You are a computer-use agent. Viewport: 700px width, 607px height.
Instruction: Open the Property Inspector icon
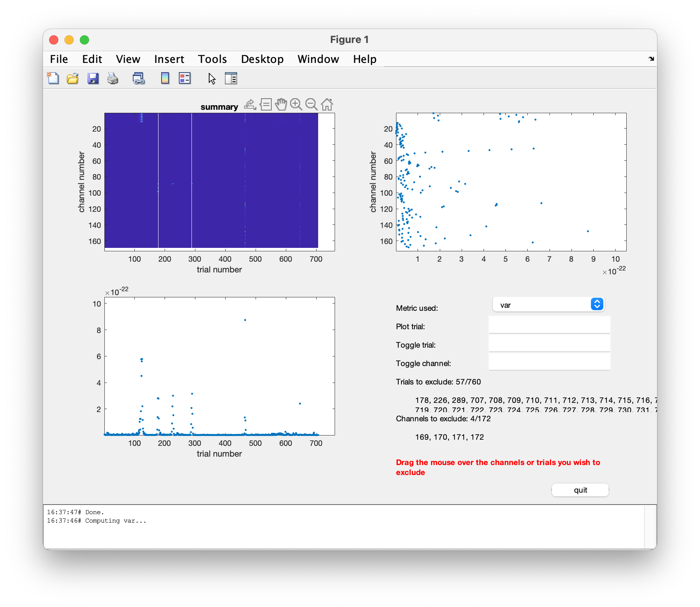click(x=231, y=78)
